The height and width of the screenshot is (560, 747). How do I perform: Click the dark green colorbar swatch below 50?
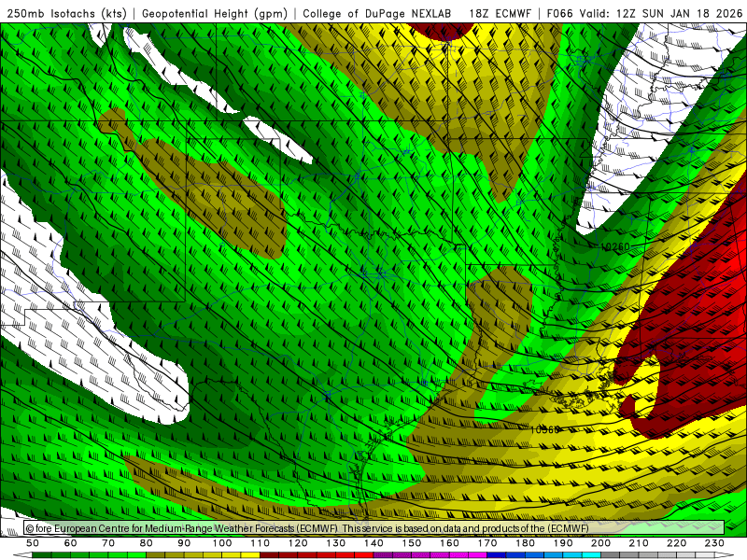point(42,555)
